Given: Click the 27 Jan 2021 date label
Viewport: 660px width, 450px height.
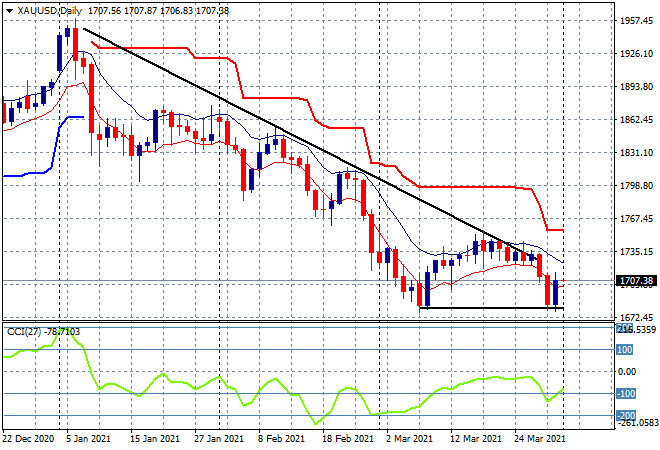Looking at the screenshot, I should click(218, 439).
